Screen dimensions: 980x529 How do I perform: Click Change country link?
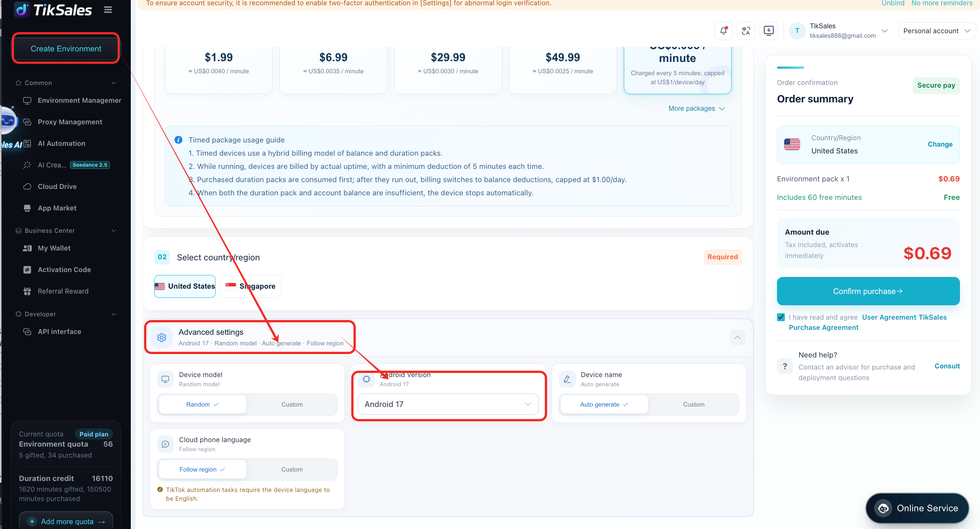pos(940,144)
